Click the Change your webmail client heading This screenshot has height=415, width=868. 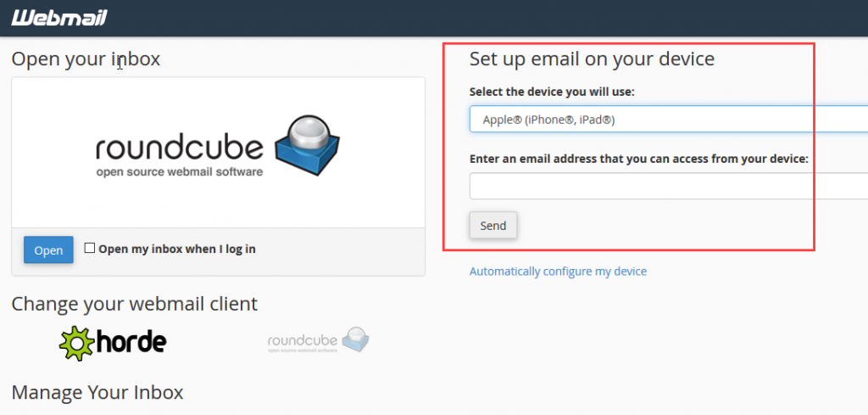tap(135, 304)
